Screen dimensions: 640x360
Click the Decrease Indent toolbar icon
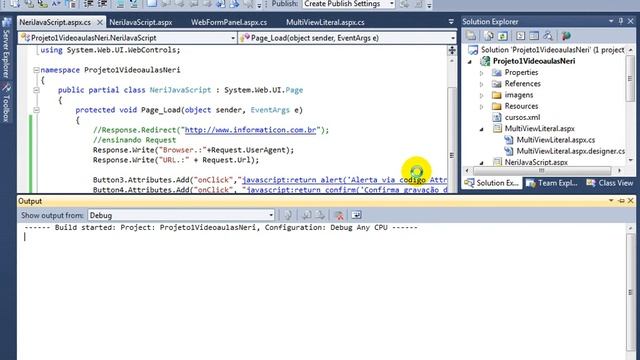click(89, 4)
